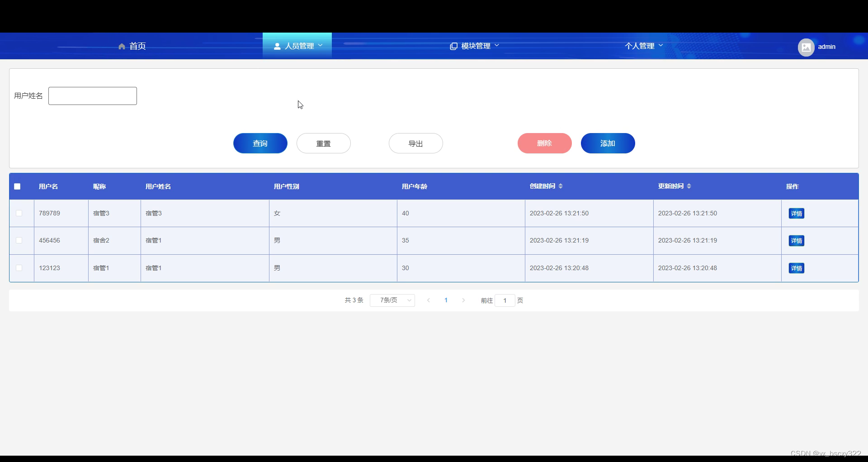Click the username cell 789789
Screen dimensions: 868x462
[49, 213]
